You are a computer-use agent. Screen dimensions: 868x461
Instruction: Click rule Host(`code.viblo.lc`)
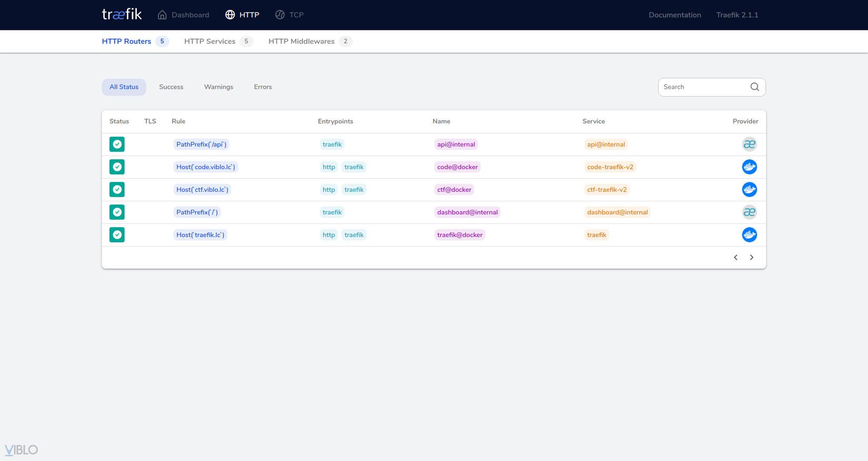[x=206, y=167]
